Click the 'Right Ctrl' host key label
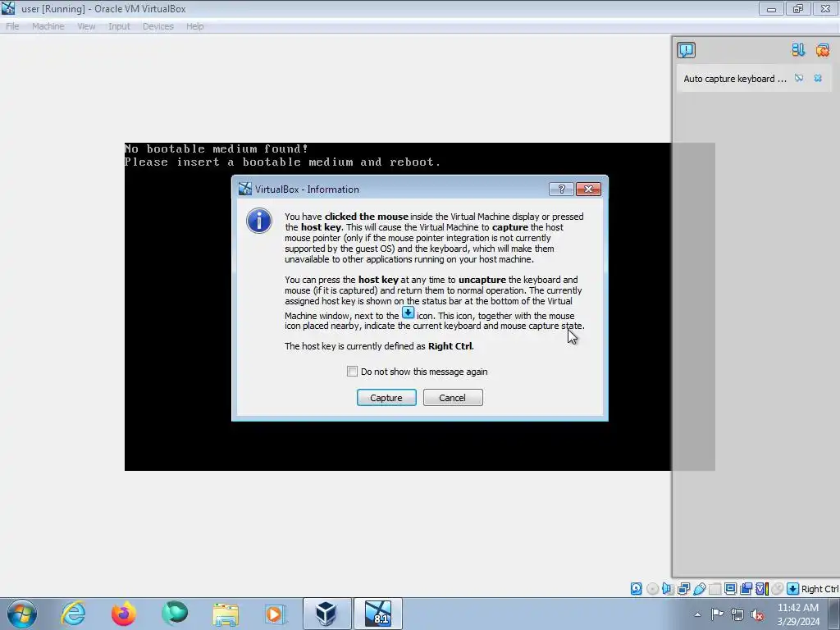Viewport: 840px width, 630px height. pyautogui.click(x=819, y=589)
